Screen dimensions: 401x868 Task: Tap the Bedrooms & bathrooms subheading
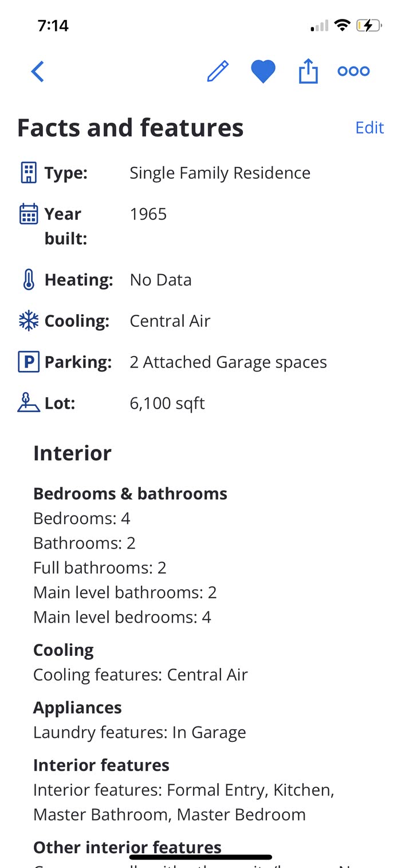(130, 494)
